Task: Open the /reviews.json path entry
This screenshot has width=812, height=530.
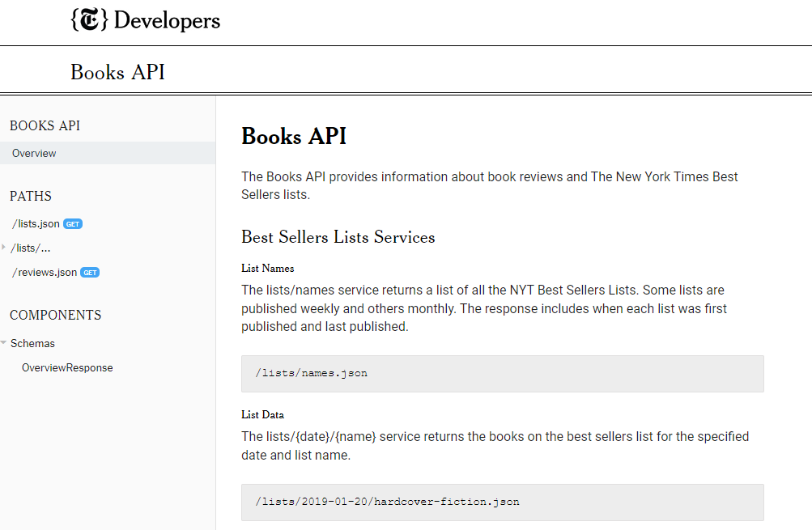Action: point(45,272)
